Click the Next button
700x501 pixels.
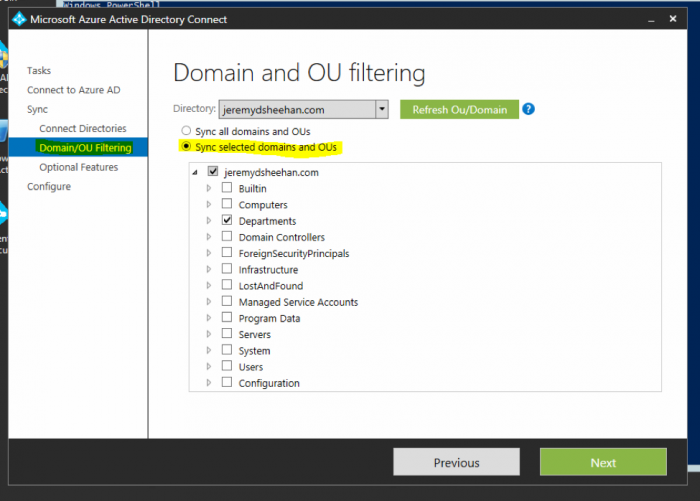pyautogui.click(x=603, y=462)
